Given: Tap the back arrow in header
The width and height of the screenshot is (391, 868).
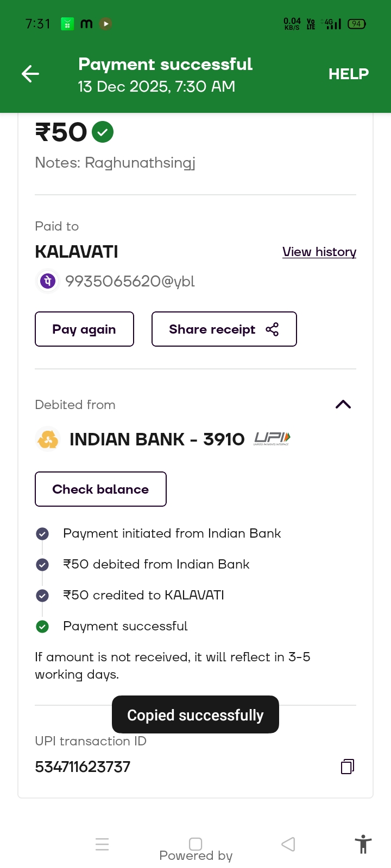Looking at the screenshot, I should pos(30,74).
